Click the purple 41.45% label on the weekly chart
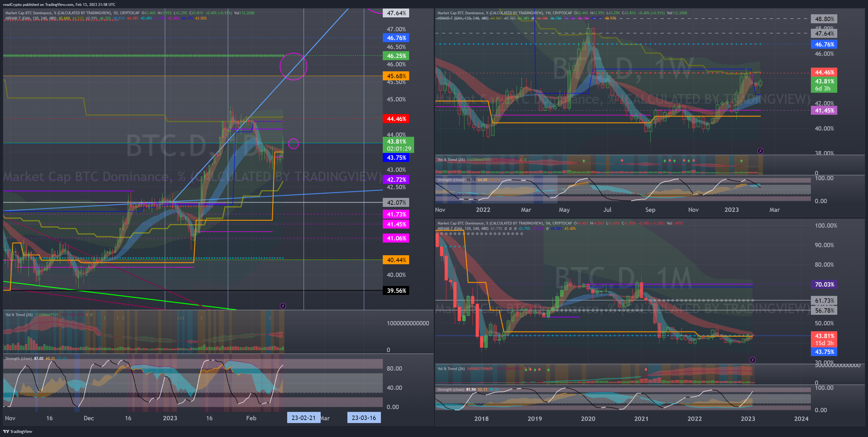Viewport: 868px width, 437px height. coord(824,110)
